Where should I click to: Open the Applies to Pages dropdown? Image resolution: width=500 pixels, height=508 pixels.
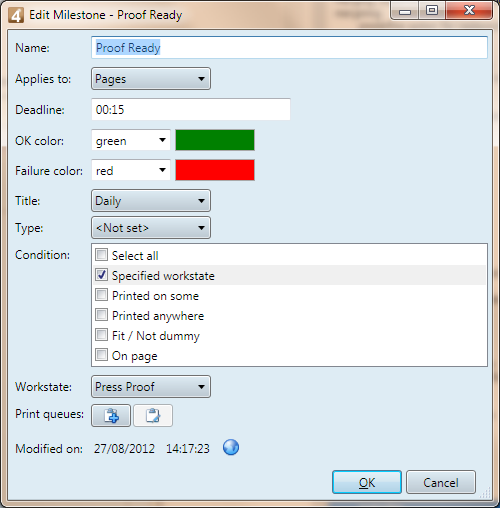151,79
